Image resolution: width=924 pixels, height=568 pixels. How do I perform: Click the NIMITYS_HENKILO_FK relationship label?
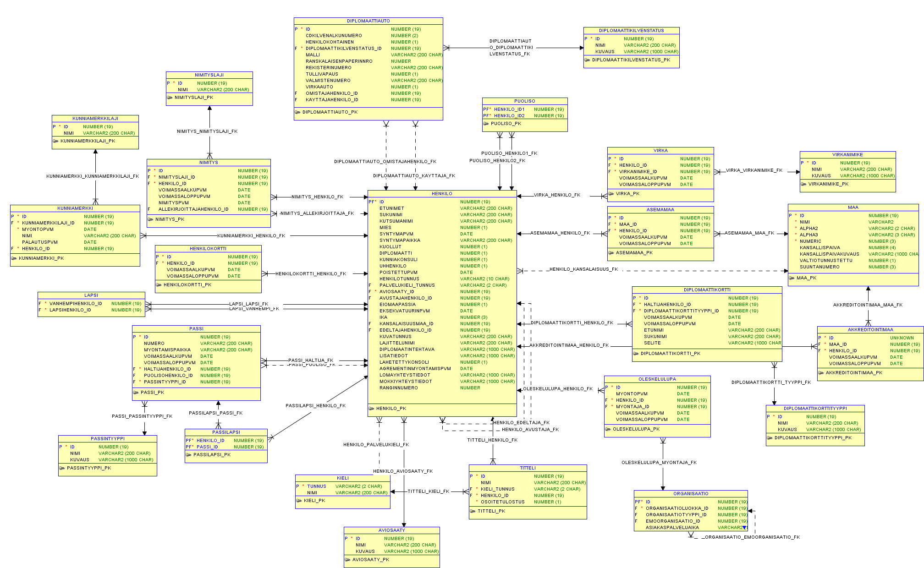(317, 197)
